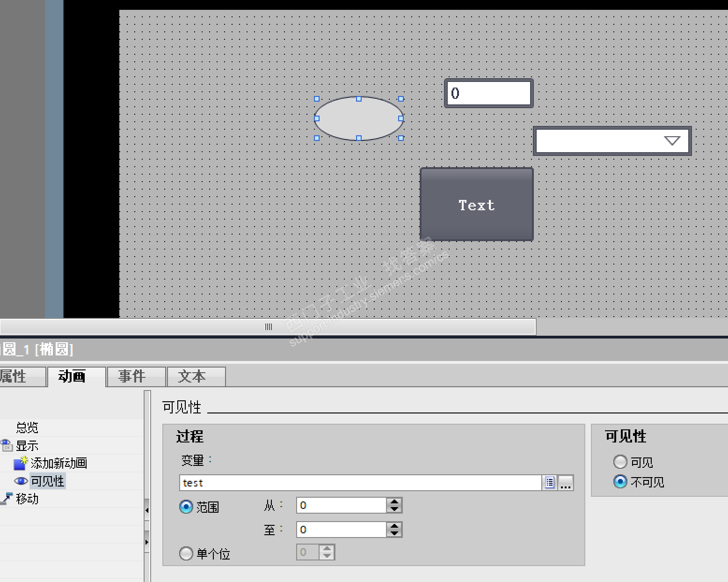Viewport: 728px width, 582px height.
Task: Click the 移动 arrow icon
Action: [x=6, y=499]
